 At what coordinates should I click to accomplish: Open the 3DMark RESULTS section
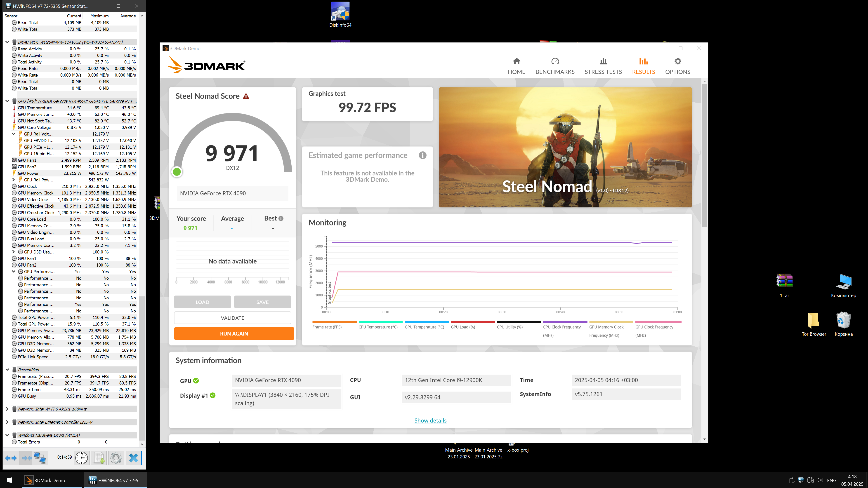[x=643, y=66]
